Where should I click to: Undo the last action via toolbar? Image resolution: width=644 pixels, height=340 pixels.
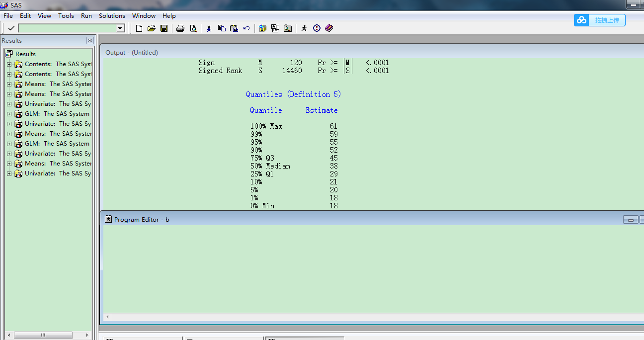tap(246, 28)
